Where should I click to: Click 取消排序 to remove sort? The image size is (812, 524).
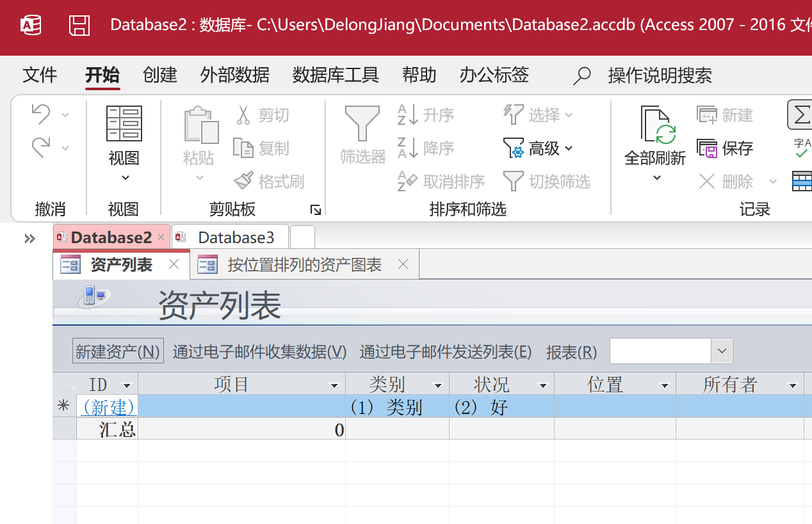(x=441, y=182)
